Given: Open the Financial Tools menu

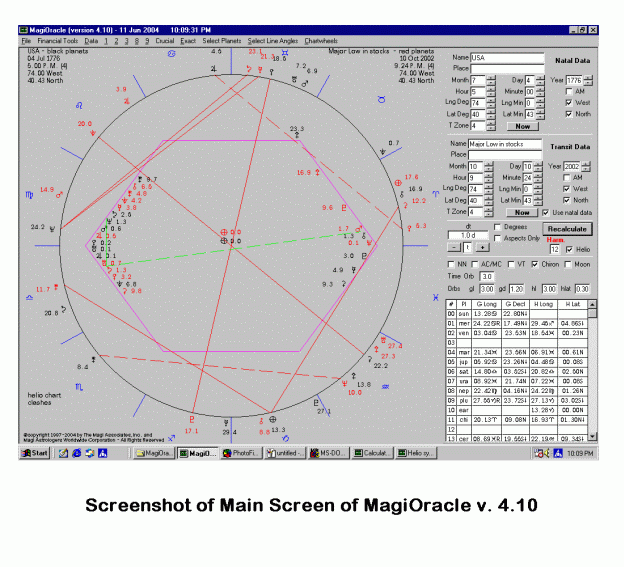Looking at the screenshot, I should 58,41.
